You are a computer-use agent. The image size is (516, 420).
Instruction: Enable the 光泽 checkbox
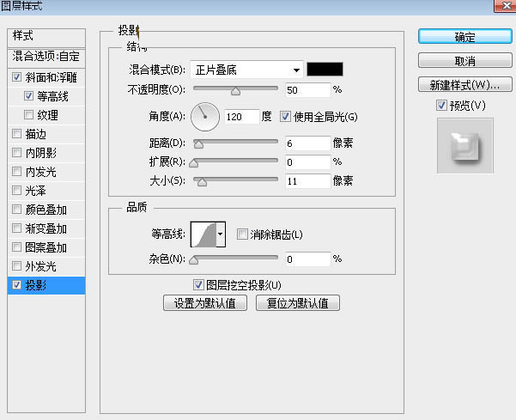click(16, 191)
